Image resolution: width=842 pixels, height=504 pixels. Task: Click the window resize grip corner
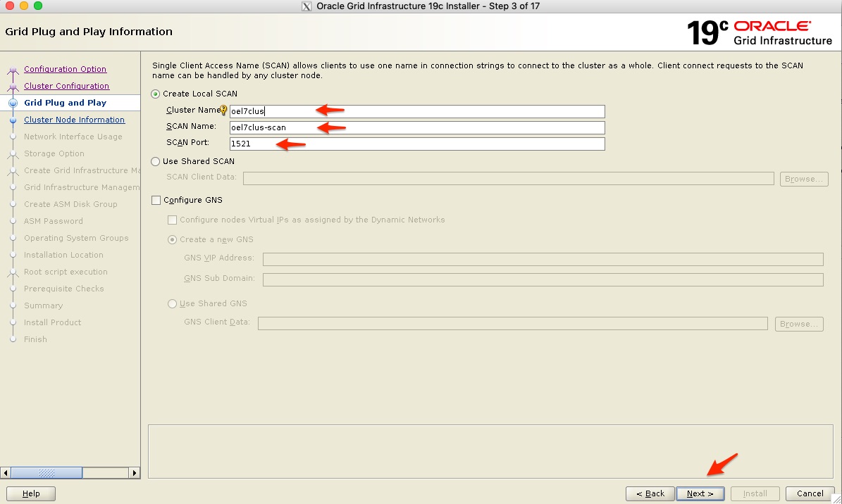coord(836,498)
